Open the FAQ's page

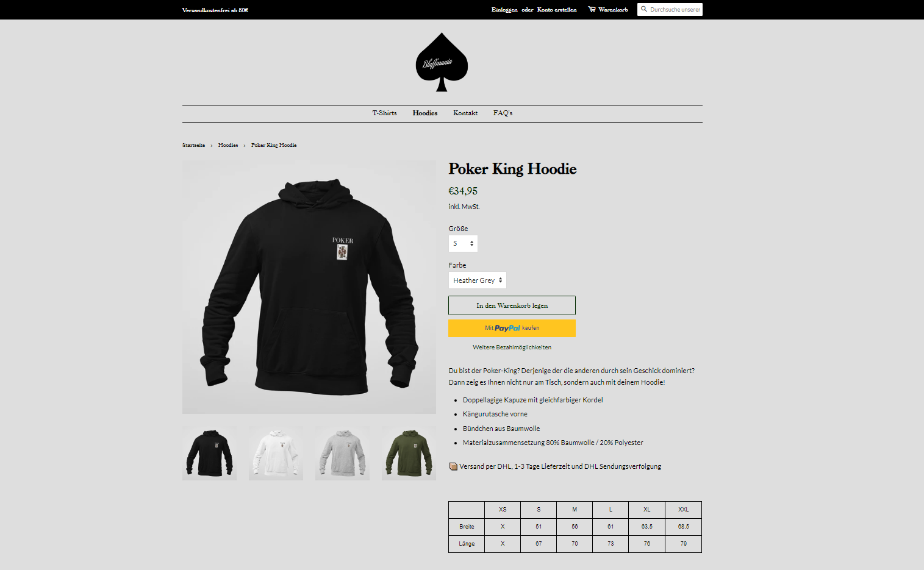click(x=503, y=113)
